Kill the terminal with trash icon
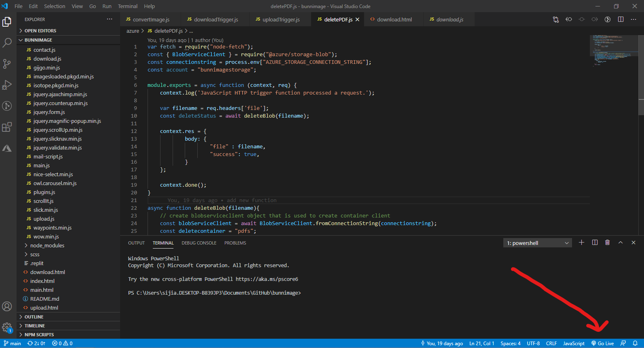The image size is (644, 348). point(607,243)
